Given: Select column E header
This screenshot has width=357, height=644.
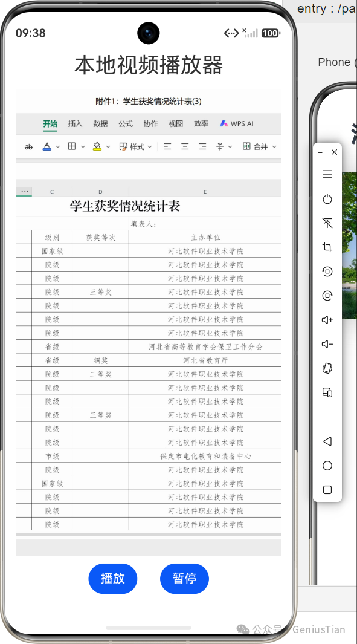Looking at the screenshot, I should pyautogui.click(x=205, y=192).
